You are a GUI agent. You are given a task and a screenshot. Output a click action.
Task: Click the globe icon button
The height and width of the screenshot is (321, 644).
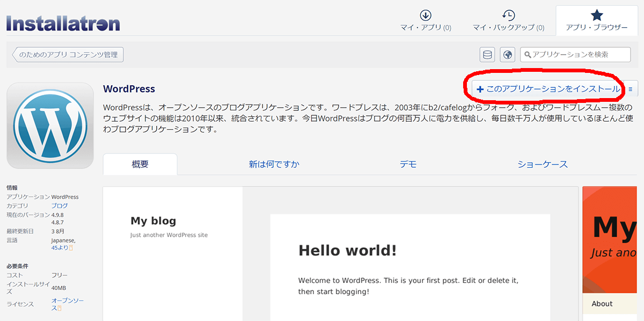pos(508,55)
